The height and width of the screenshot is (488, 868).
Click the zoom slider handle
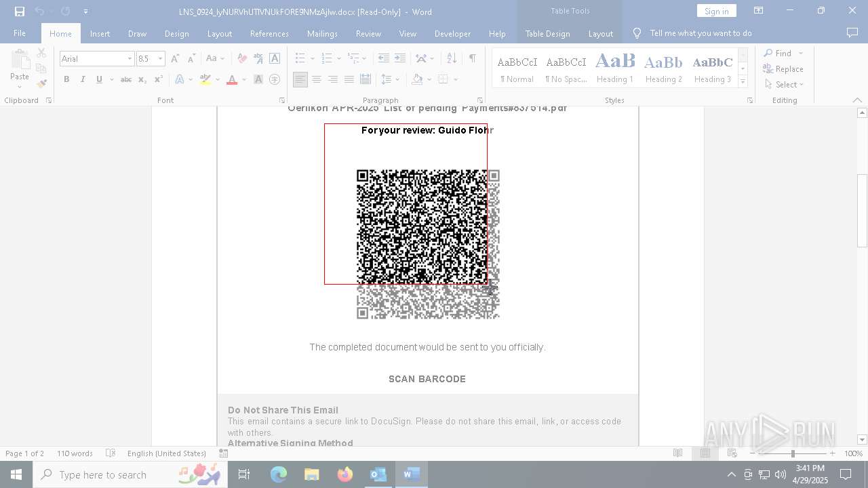[x=793, y=453]
